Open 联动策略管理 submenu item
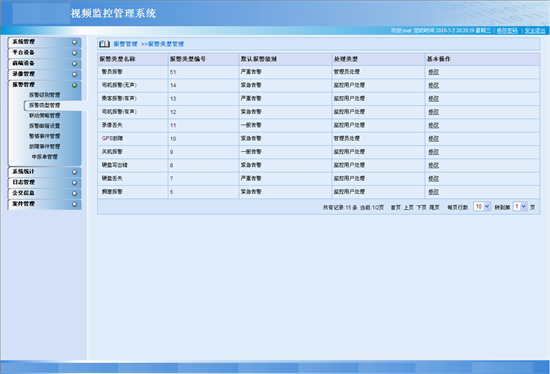Image resolution: width=550 pixels, height=374 pixels. coord(45,116)
